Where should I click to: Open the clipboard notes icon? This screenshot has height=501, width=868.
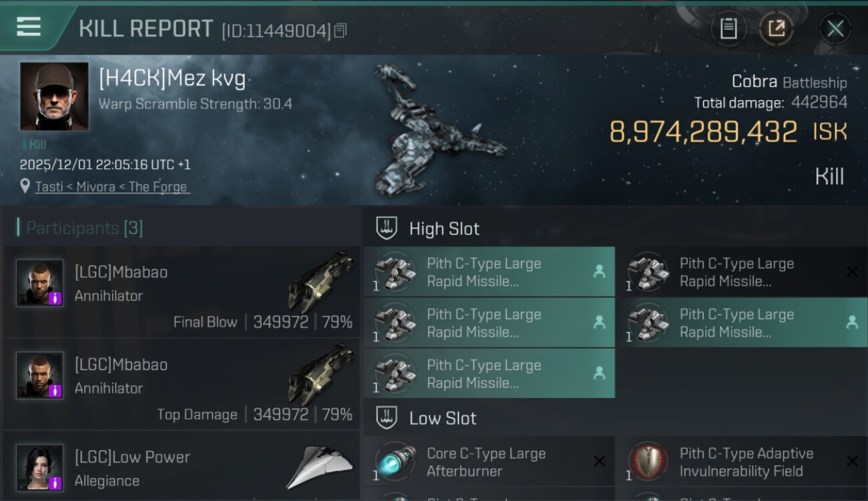(728, 28)
